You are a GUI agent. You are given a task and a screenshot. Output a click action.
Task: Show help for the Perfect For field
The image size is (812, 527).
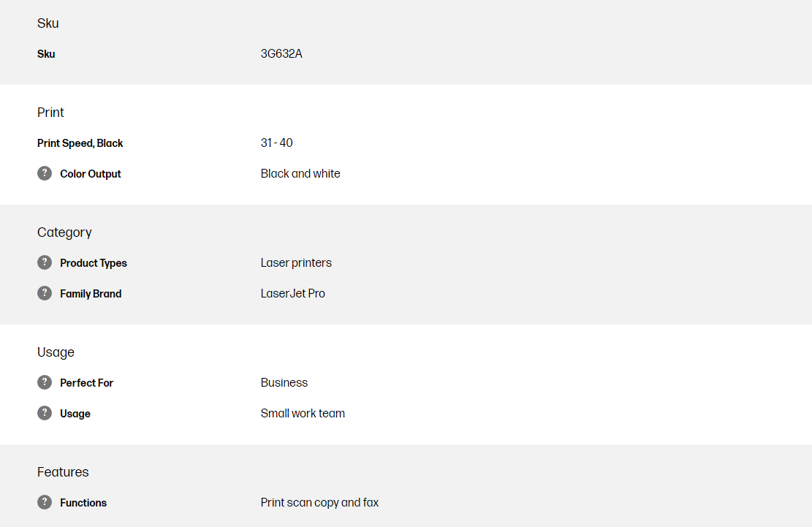45,382
